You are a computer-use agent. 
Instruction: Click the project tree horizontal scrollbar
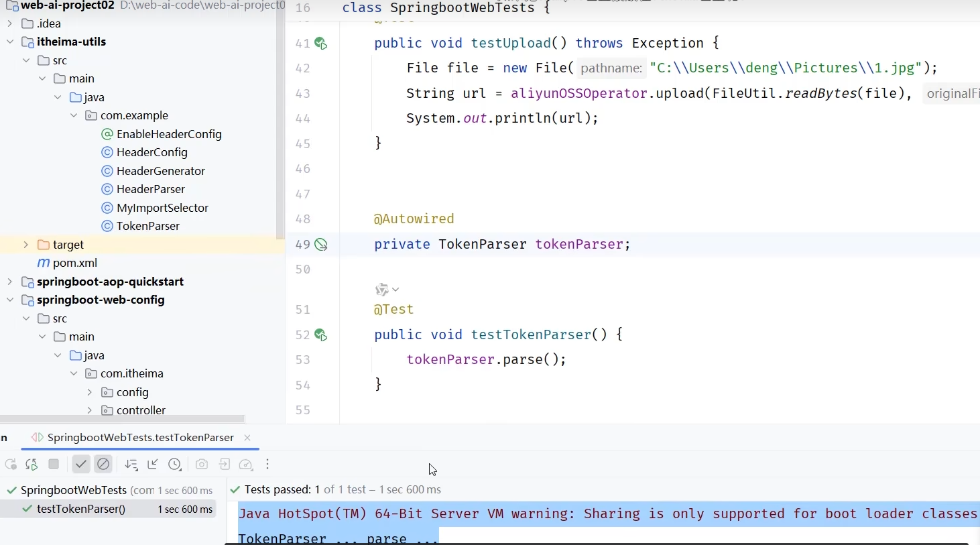point(122,419)
